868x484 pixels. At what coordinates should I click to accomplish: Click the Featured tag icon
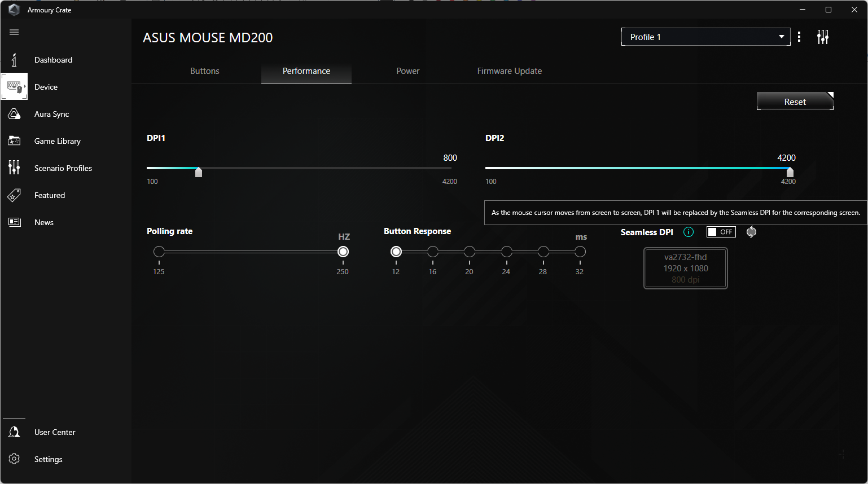pyautogui.click(x=14, y=195)
